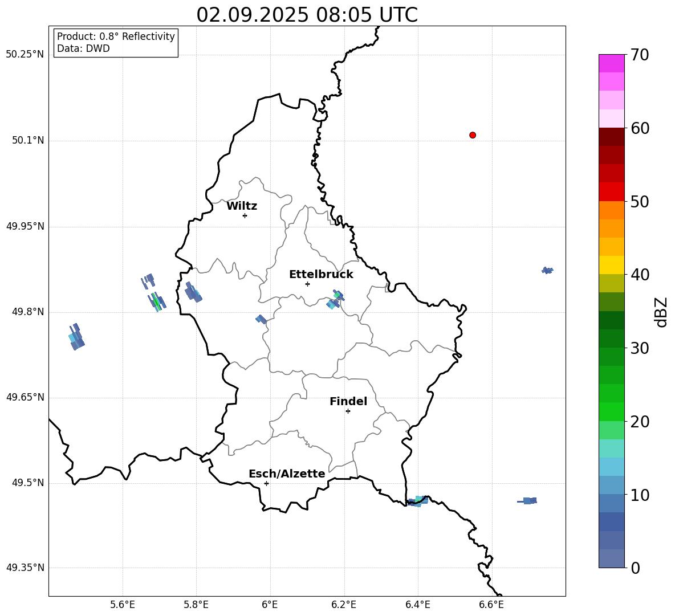Click the Ettelbruck cross marker
The image size is (675, 616).
[307, 284]
